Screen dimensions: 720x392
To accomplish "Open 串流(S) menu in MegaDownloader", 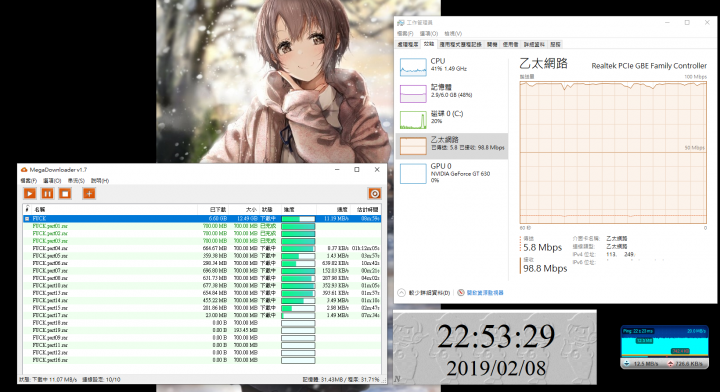I will [x=76, y=180].
